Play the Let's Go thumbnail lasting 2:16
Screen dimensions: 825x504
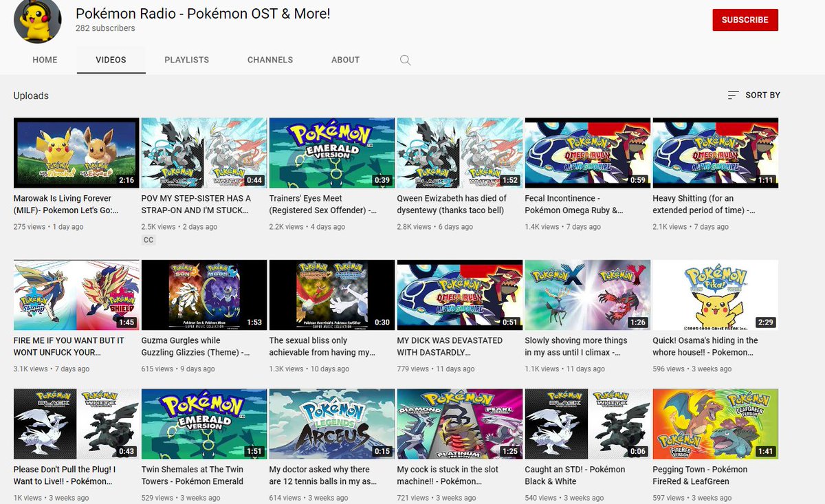76,153
